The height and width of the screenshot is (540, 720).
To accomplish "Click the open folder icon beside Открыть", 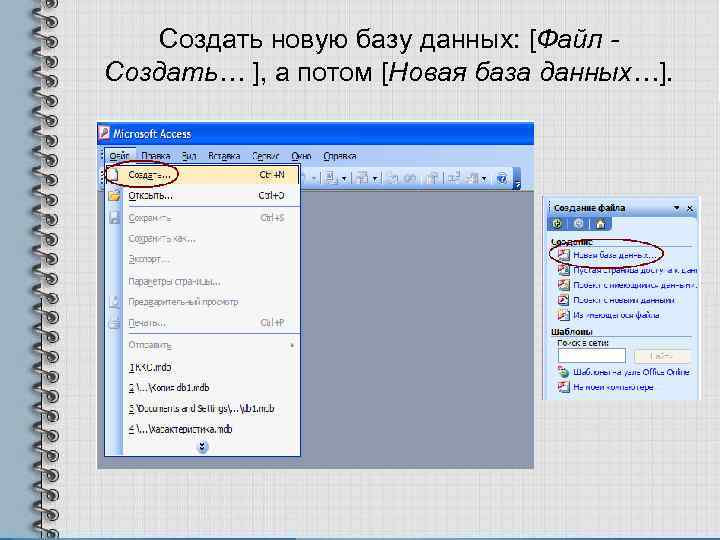I will pyautogui.click(x=114, y=196).
